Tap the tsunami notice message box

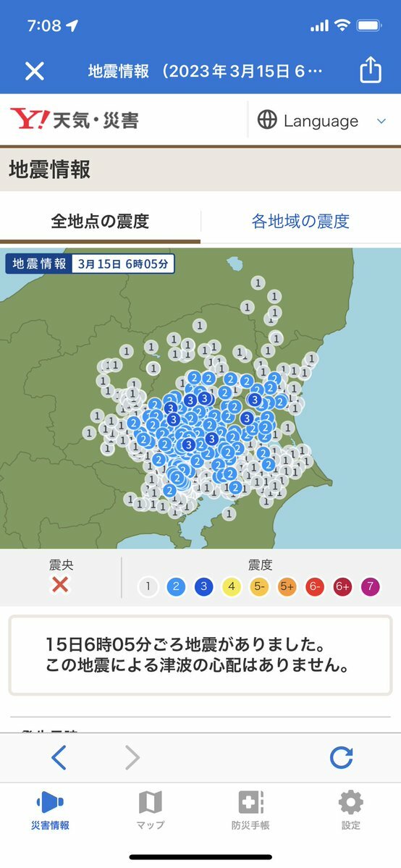coord(200,655)
